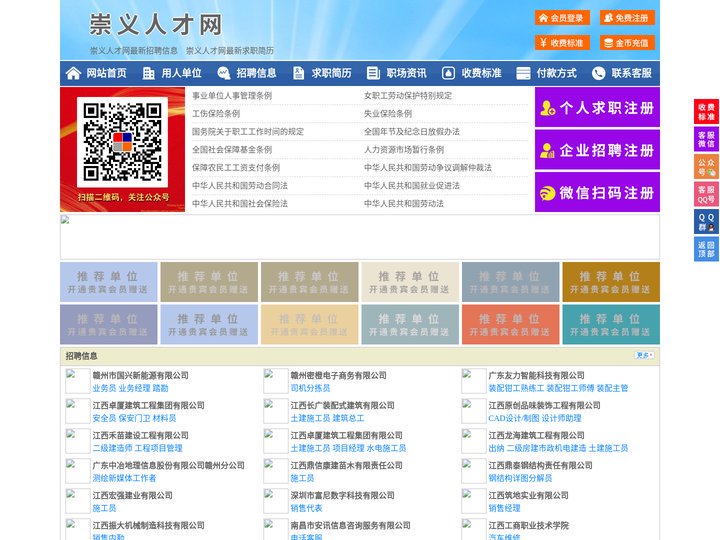Click the 公众号 floating side button

[706, 167]
